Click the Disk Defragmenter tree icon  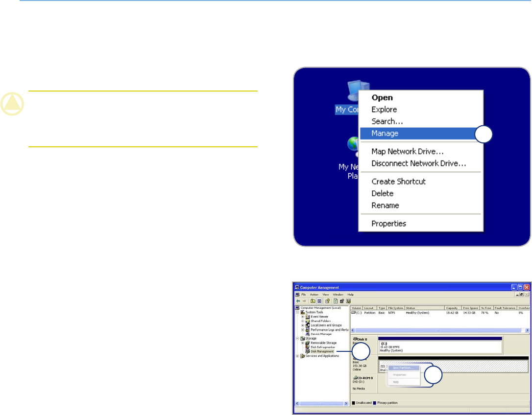(307, 347)
